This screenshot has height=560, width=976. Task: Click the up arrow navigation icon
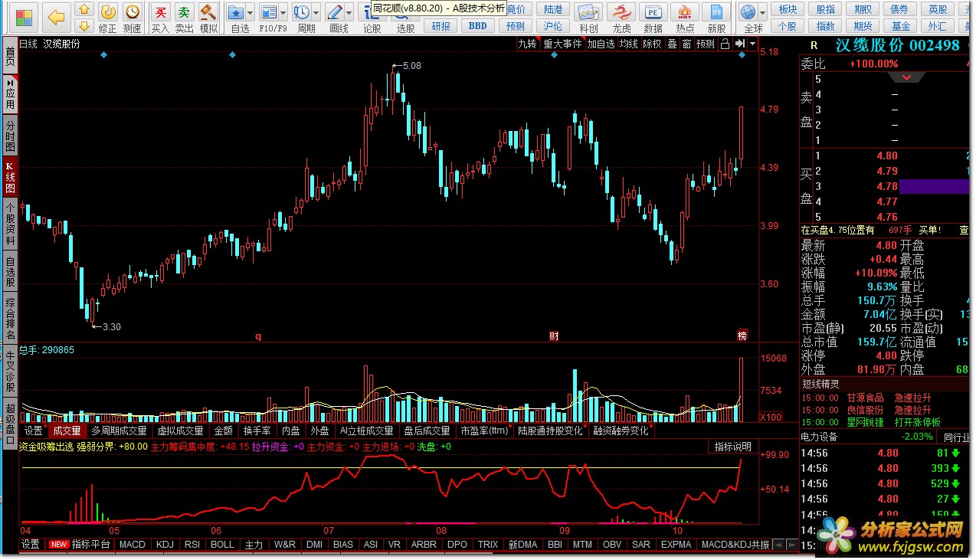point(84,10)
